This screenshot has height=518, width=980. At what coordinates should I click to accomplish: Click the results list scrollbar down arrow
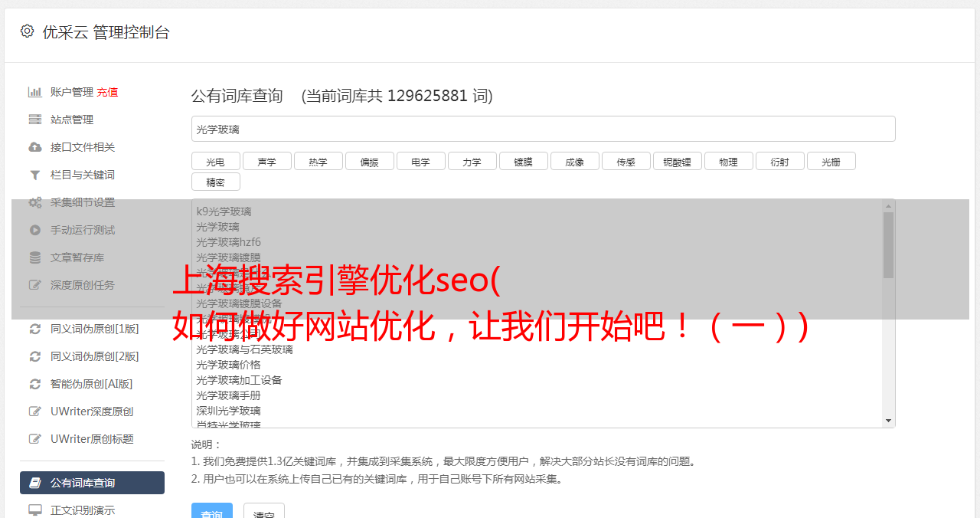click(888, 421)
